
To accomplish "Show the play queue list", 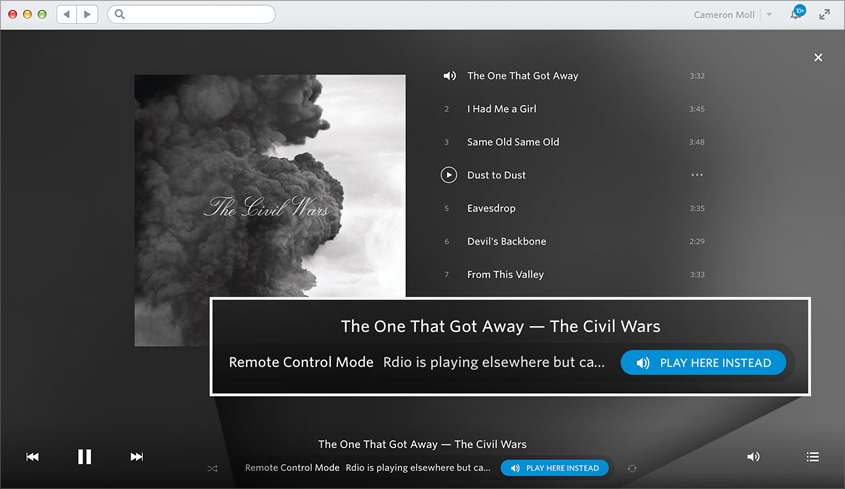I will coord(813,457).
